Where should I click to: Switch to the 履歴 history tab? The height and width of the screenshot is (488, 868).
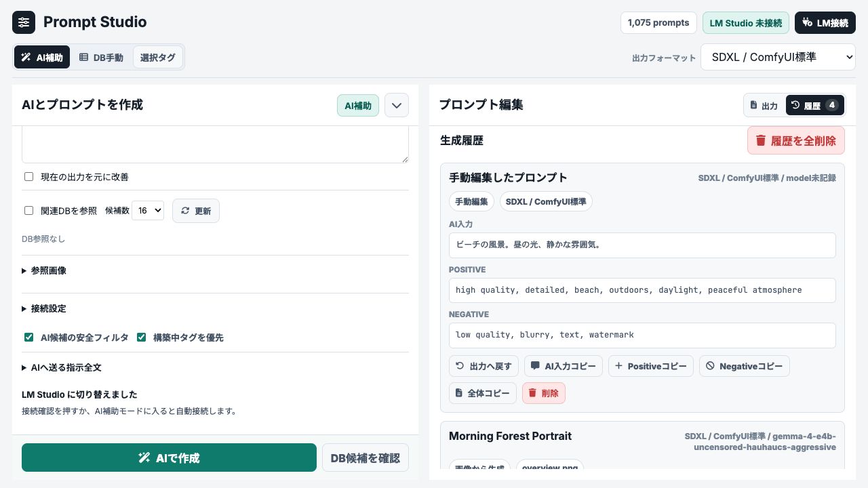[x=815, y=106]
